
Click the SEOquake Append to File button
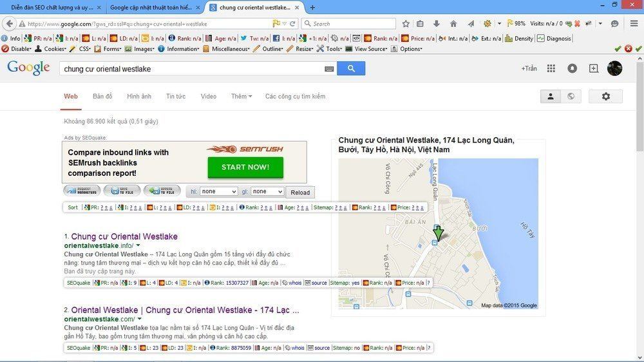[x=162, y=191]
